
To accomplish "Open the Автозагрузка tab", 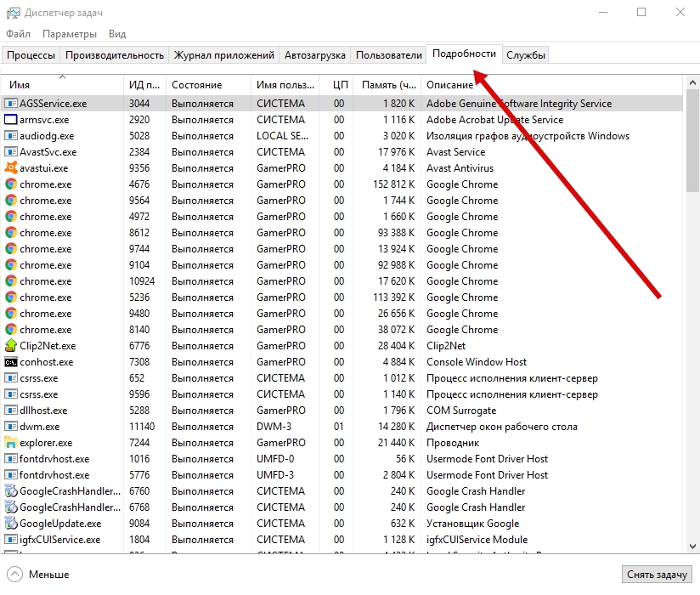I will (314, 55).
